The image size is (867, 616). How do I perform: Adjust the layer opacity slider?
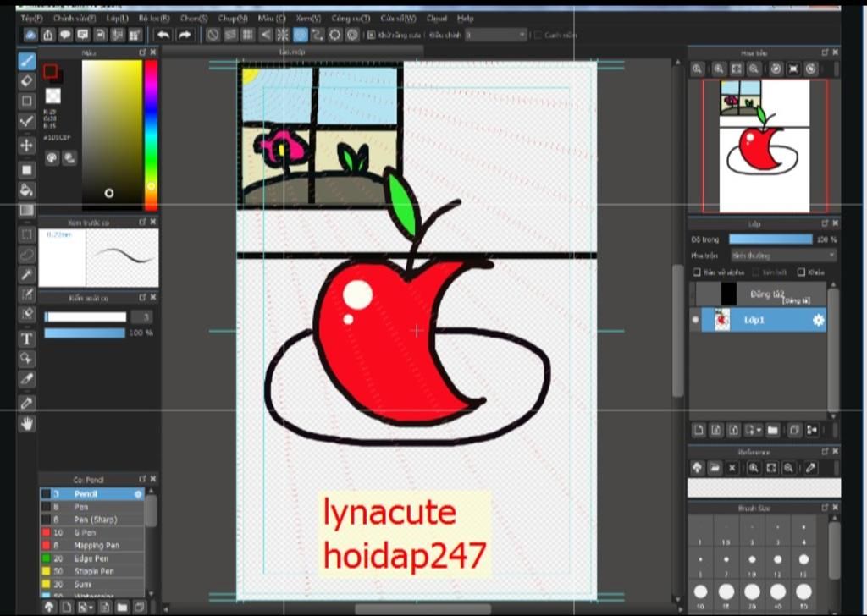pos(770,239)
